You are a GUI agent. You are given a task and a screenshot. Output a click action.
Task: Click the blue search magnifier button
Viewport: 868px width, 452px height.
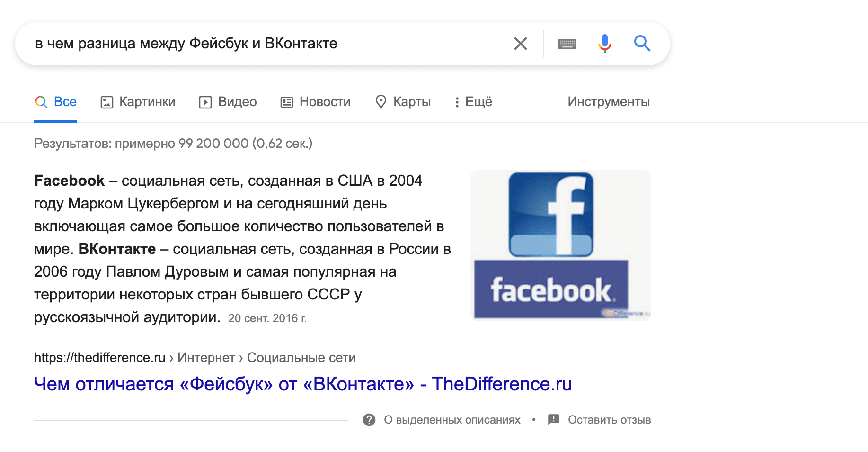(642, 44)
